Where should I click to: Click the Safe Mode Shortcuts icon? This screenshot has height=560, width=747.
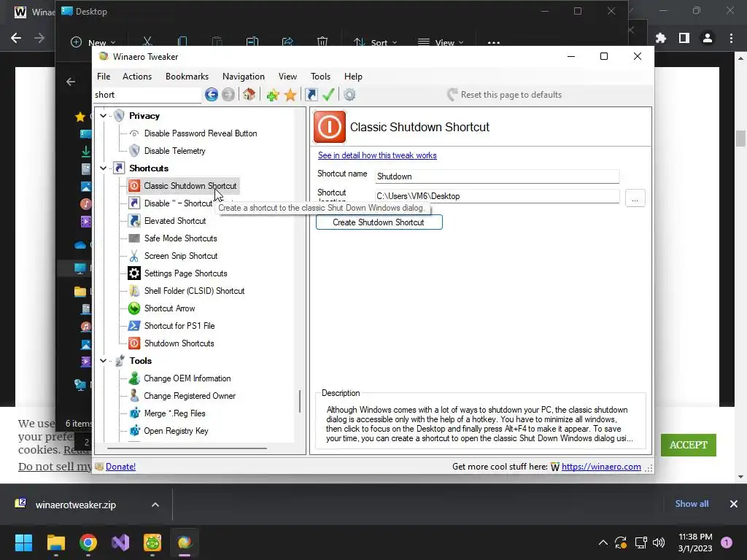click(134, 238)
